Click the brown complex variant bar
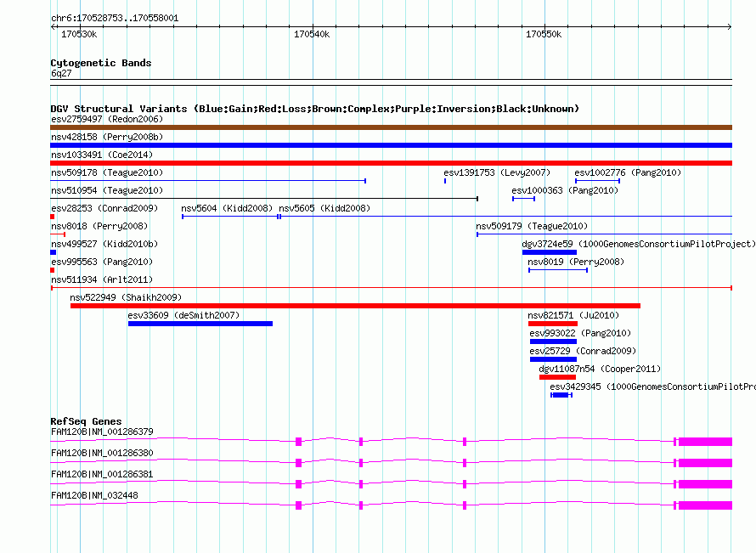 391,127
